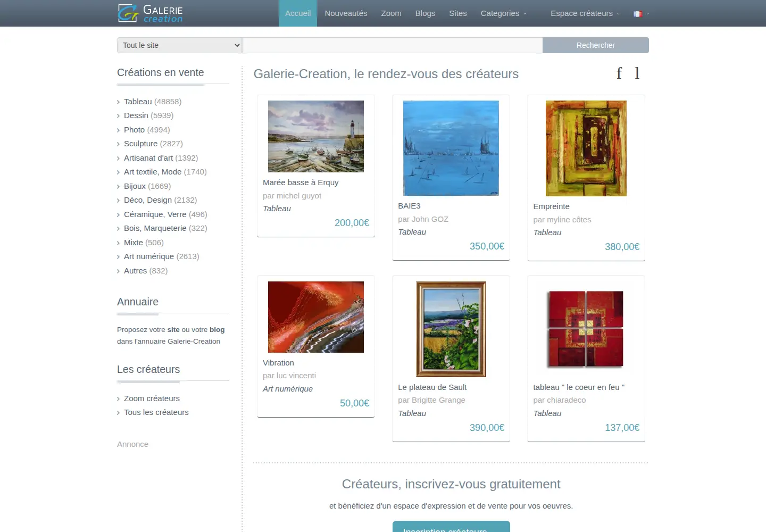Click the Rechercher search button
Viewport: 766px width, 532px height.
(x=596, y=45)
